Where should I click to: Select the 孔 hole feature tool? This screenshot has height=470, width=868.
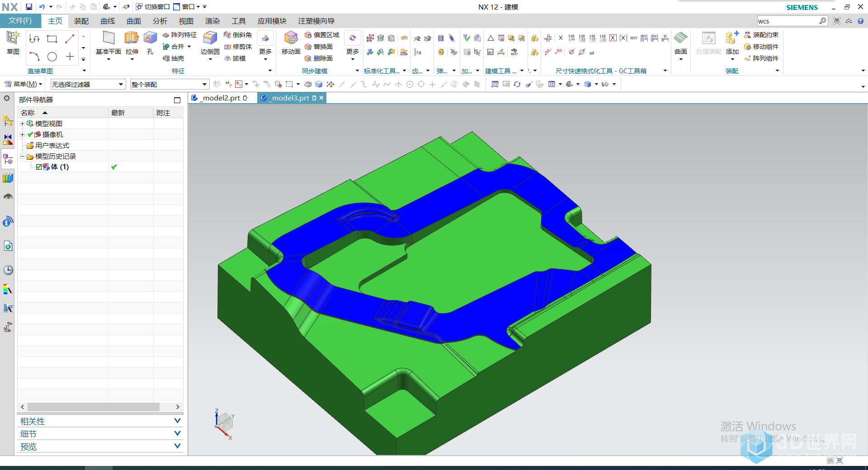tap(150, 38)
